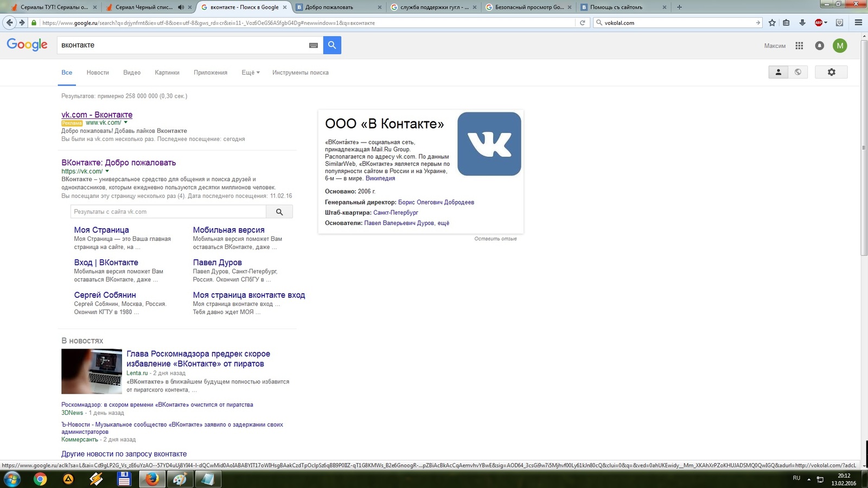Close the 'Помощь съ сайтомъ' tab

[x=665, y=7]
